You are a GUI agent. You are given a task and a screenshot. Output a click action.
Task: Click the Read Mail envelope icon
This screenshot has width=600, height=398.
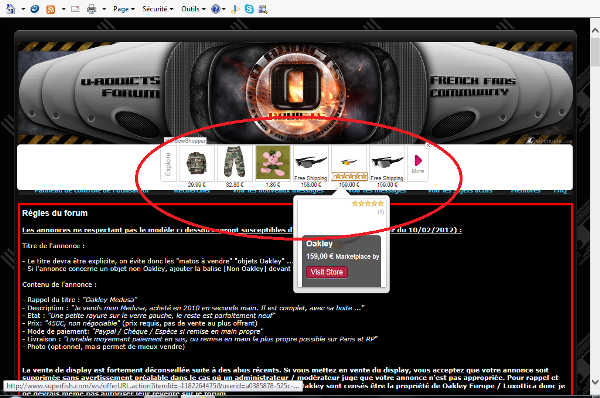coord(75,8)
